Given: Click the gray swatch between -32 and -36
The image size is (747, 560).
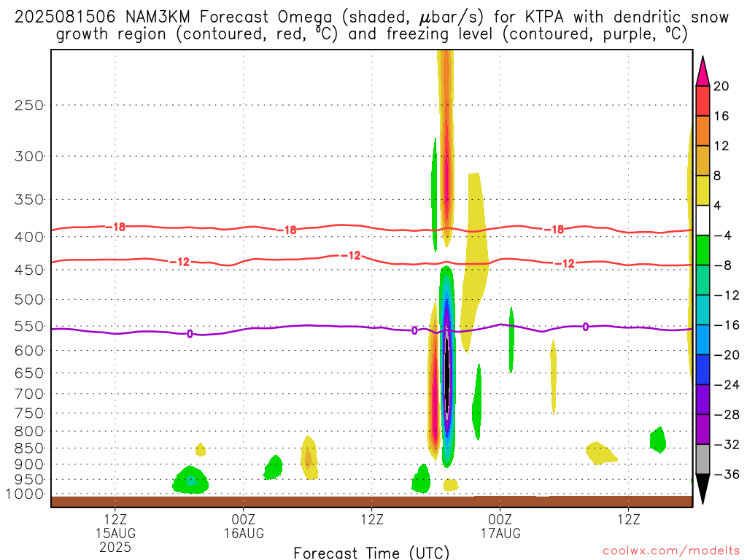Looking at the screenshot, I should 703,459.
